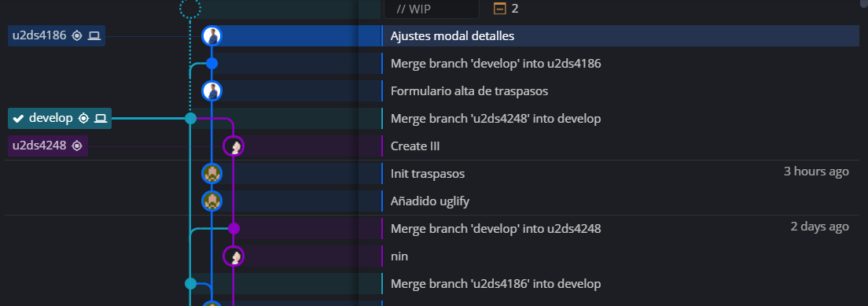Click avatar node of 'Añadido uglify' commit
The height and width of the screenshot is (306, 868).
211,201
